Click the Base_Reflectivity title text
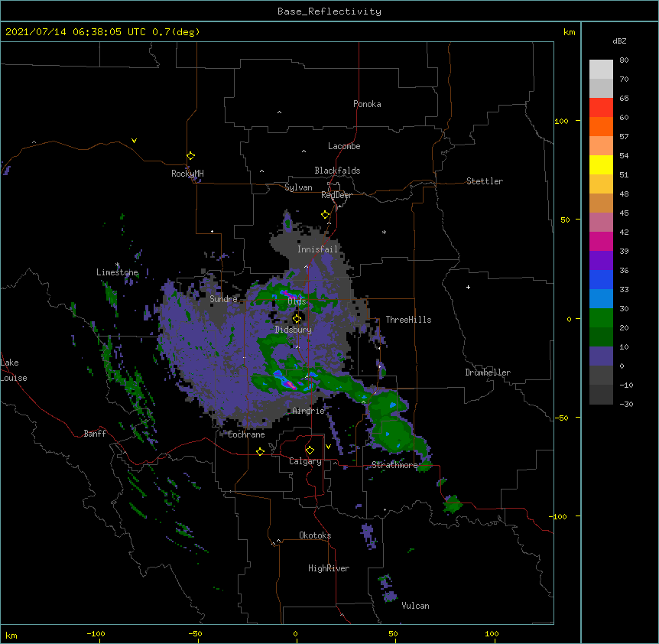 [x=329, y=11]
